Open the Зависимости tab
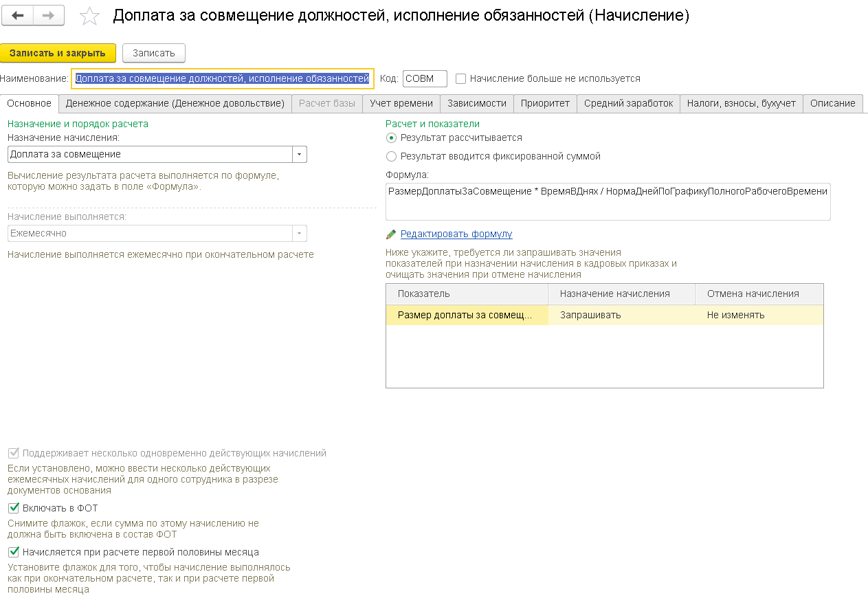This screenshot has width=868, height=596. [x=477, y=103]
